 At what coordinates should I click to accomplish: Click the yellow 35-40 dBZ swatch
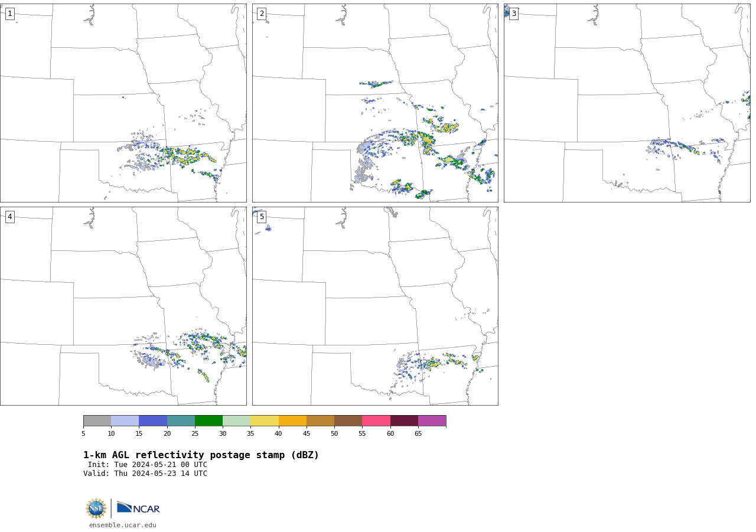(265, 420)
